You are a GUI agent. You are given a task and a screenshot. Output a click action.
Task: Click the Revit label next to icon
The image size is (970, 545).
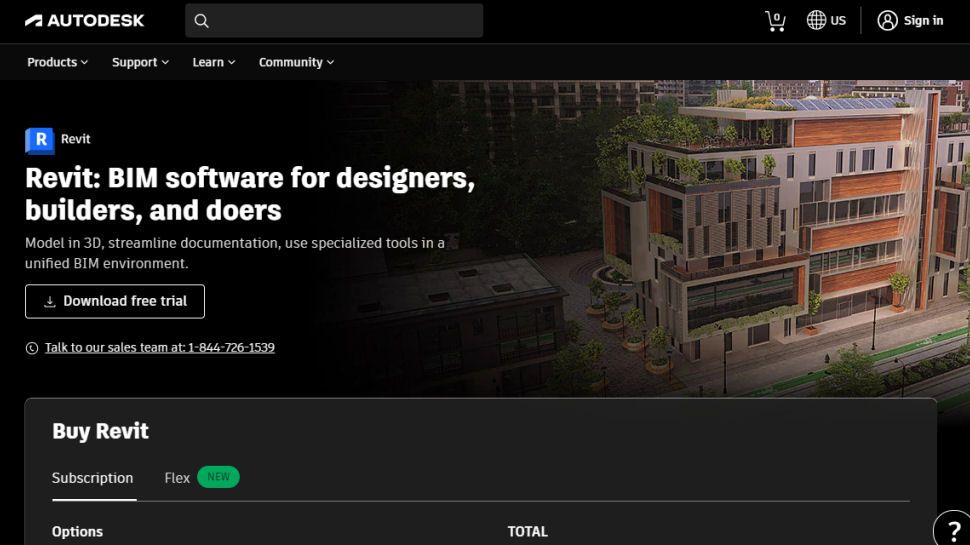point(75,139)
